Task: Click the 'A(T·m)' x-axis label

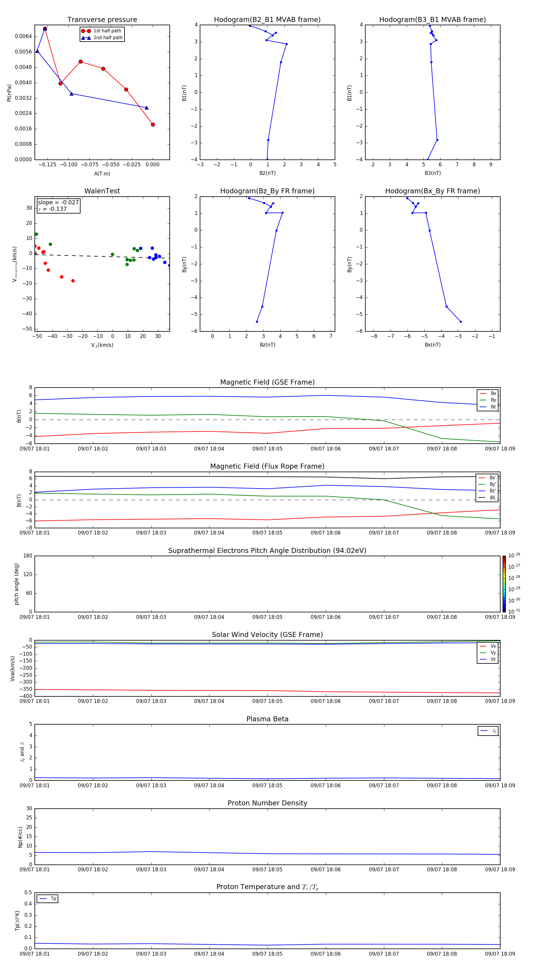Action: point(102,173)
